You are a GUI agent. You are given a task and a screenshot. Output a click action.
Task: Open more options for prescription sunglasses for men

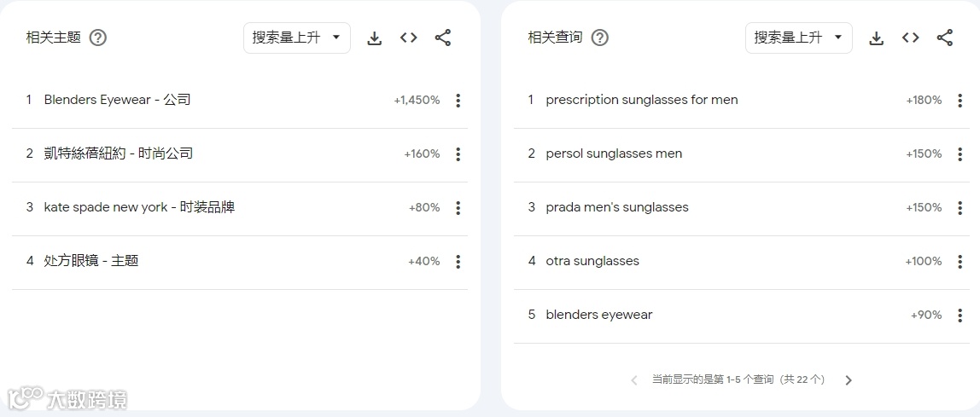(960, 101)
